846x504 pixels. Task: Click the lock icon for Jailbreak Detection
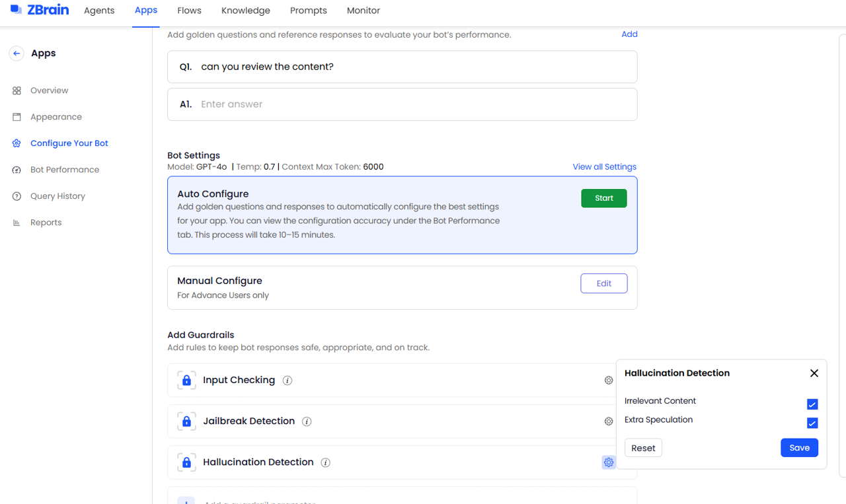click(186, 421)
